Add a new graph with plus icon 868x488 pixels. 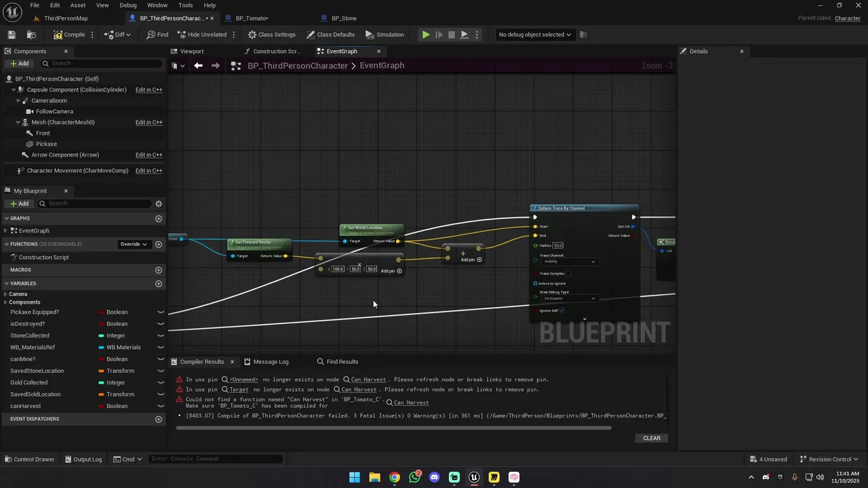tap(159, 218)
